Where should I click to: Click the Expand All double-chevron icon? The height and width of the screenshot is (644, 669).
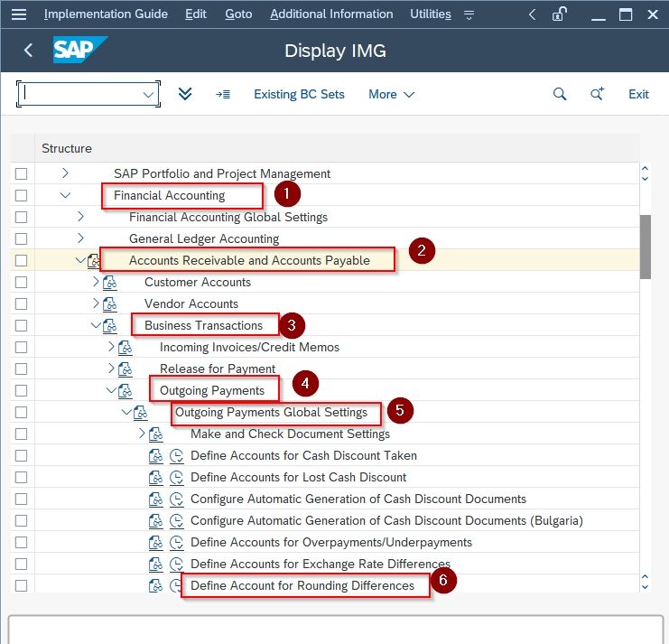coord(185,94)
